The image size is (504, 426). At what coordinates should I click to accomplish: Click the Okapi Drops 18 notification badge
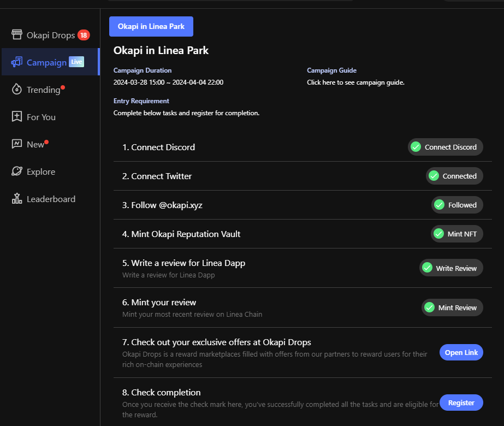pyautogui.click(x=84, y=35)
